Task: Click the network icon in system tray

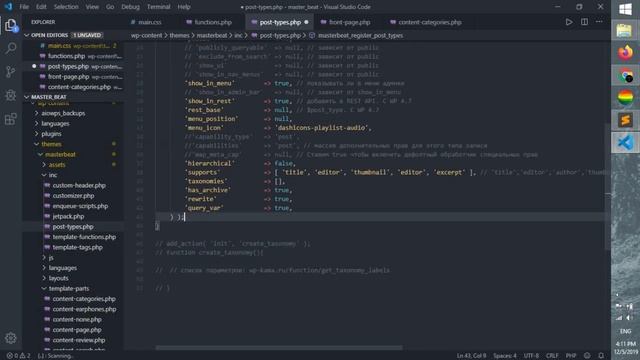Action: pos(620,318)
